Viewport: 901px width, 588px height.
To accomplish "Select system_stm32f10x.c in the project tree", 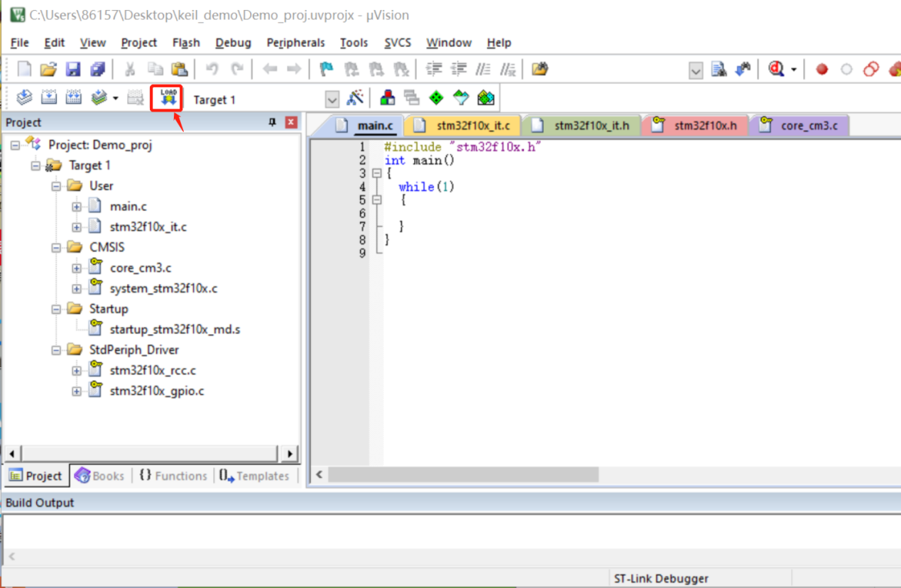I will click(x=163, y=288).
